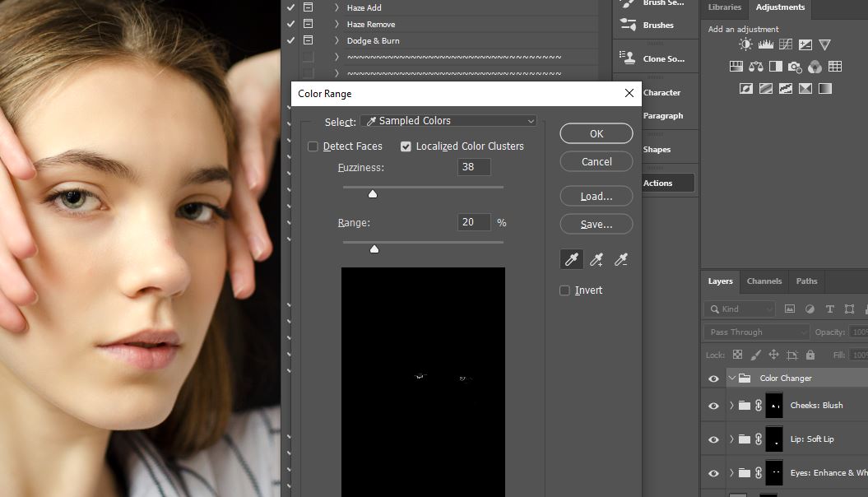Add a Levels adjustment
The image size is (868, 497).
click(x=765, y=44)
